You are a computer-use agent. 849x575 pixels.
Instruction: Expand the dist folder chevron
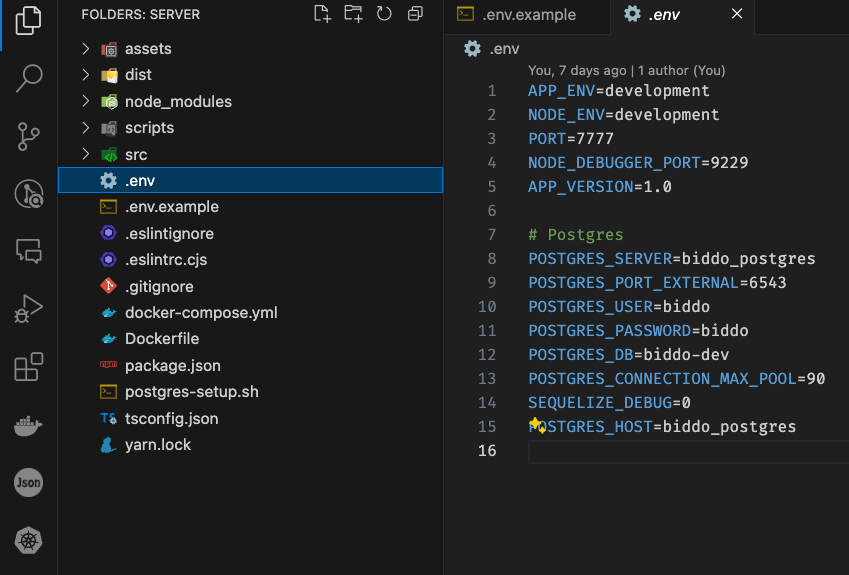click(x=86, y=75)
